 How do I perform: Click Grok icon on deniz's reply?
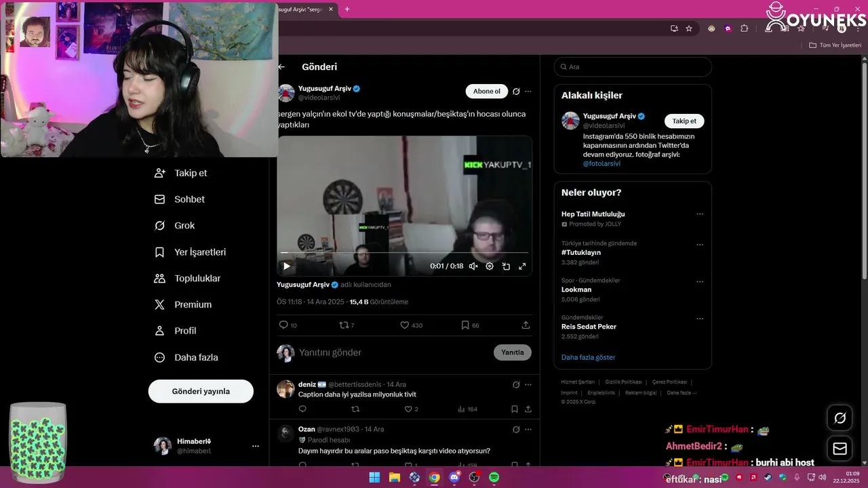coord(516,384)
